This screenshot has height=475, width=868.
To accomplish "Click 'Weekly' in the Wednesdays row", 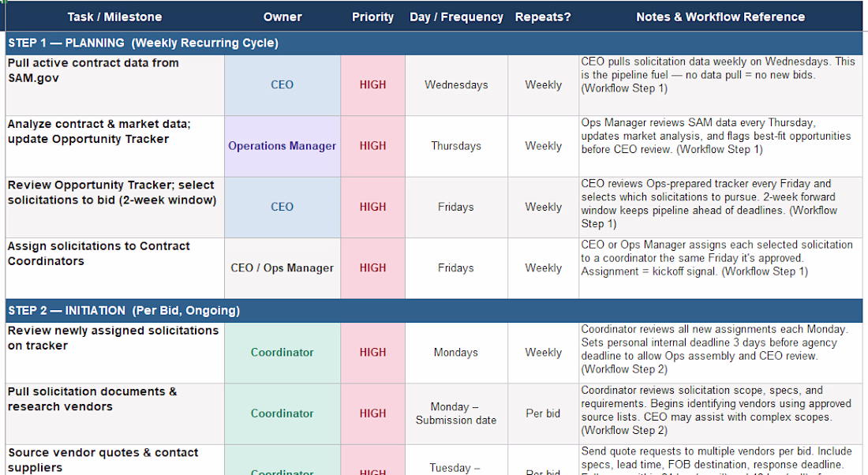I will coord(543,85).
